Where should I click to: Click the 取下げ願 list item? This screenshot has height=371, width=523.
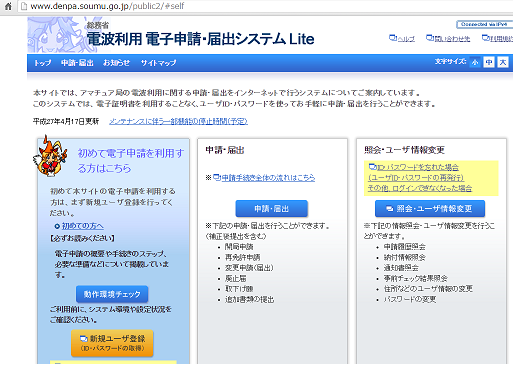[x=239, y=289]
